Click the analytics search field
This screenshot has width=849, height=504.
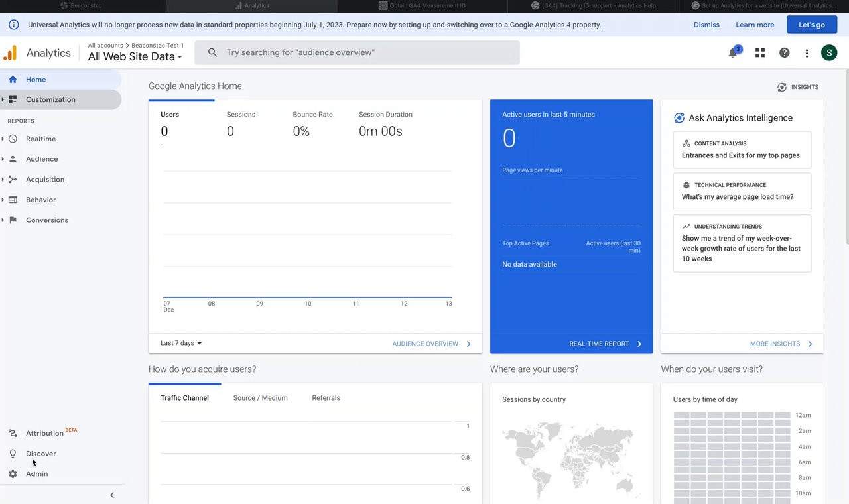(x=357, y=52)
